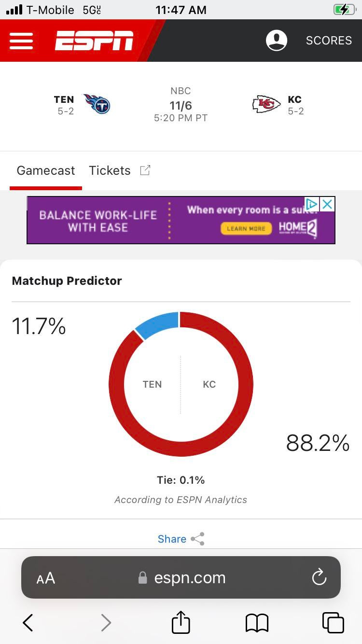
Task: Open Safari bookmarks
Action: click(257, 623)
